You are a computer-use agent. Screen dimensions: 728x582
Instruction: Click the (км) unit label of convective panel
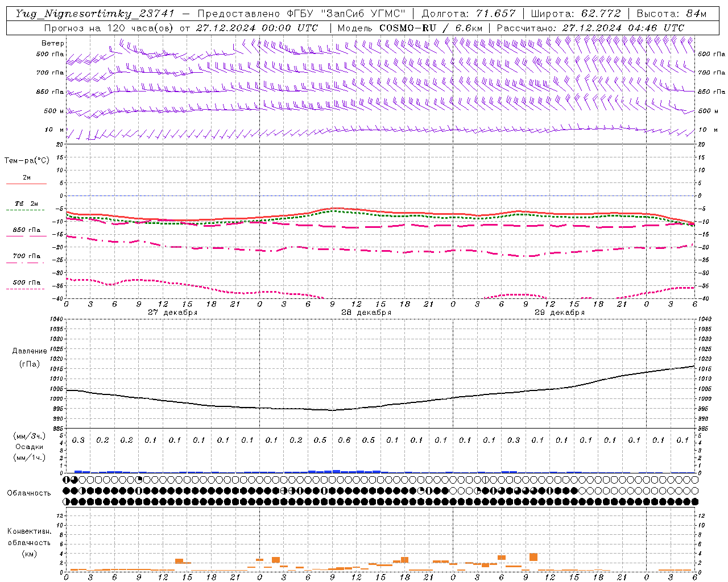click(x=29, y=554)
